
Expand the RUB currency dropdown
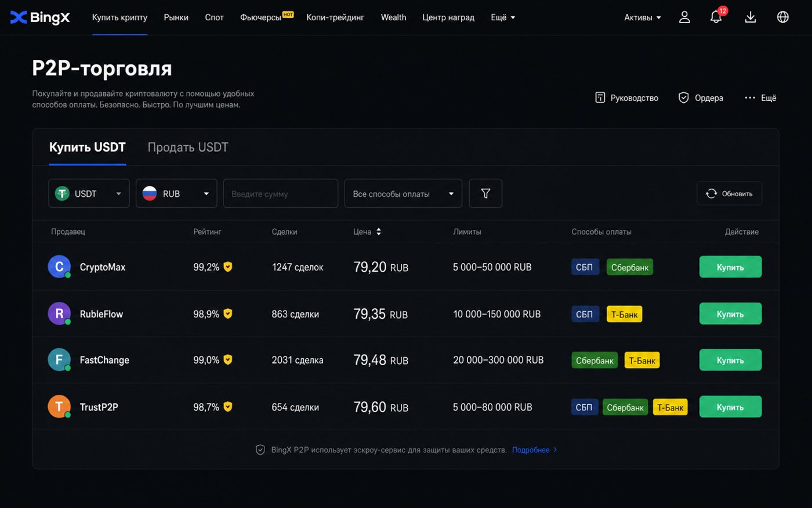[176, 193]
